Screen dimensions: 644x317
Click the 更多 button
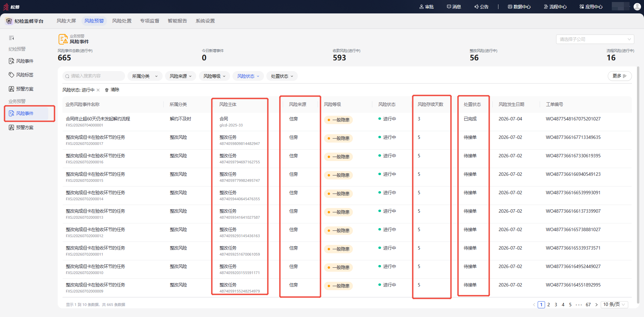pos(620,76)
